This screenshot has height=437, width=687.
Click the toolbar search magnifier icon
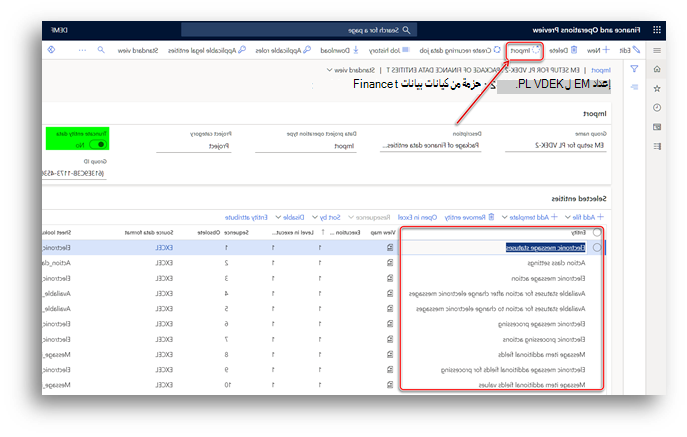pos(101,50)
